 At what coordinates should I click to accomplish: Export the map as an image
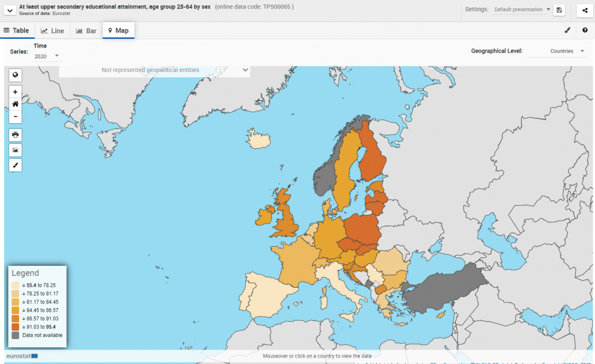point(15,150)
